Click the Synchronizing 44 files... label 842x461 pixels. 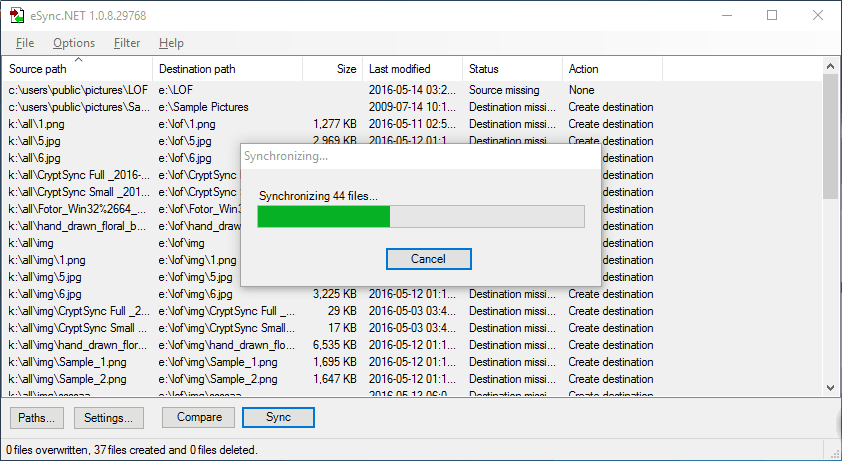click(318, 196)
